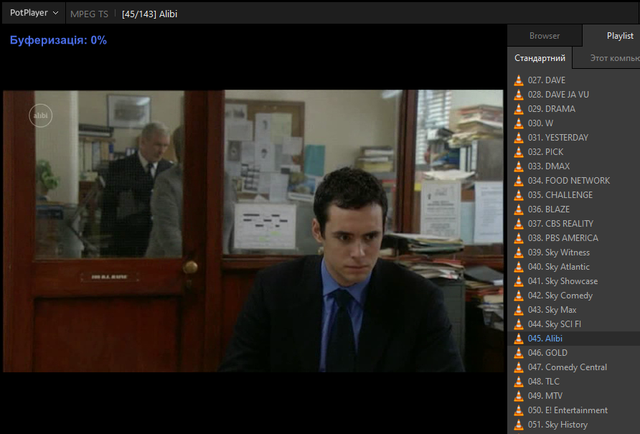Screen dimensions: 640x434
Task: Click the cone icon next to 030. W
Action: point(518,123)
